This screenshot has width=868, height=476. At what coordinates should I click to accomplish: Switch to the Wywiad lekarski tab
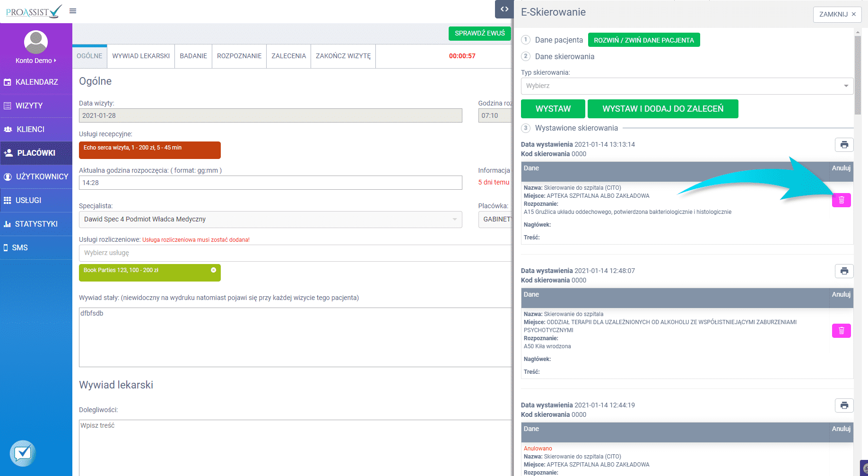click(141, 56)
